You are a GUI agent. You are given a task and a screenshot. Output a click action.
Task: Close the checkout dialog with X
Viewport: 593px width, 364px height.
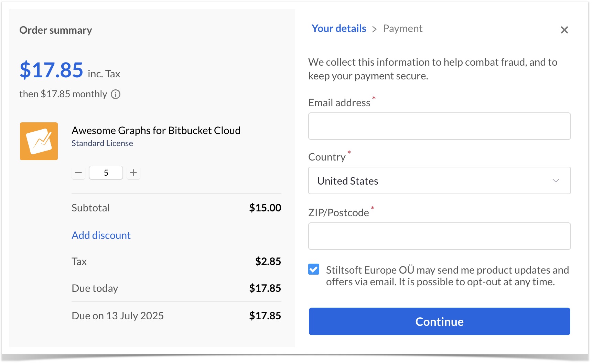pos(564,30)
